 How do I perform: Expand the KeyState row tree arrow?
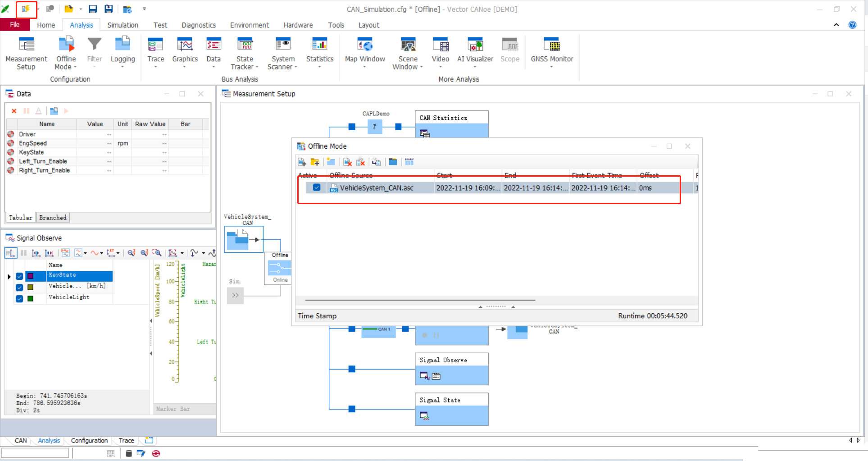[9, 276]
